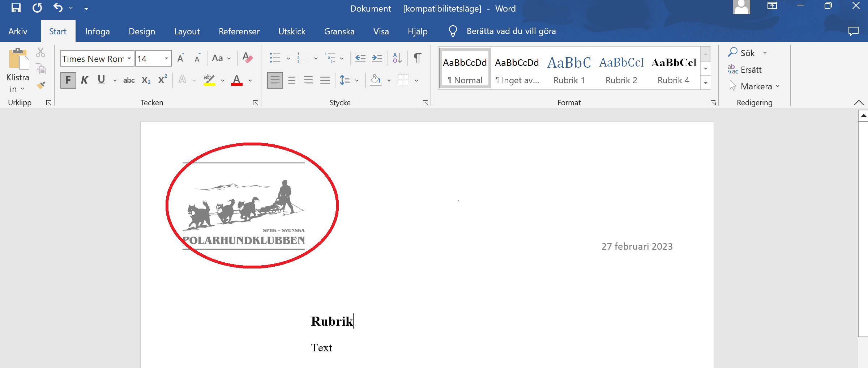The image size is (868, 368).
Task: Click the user account avatar
Action: point(741,7)
